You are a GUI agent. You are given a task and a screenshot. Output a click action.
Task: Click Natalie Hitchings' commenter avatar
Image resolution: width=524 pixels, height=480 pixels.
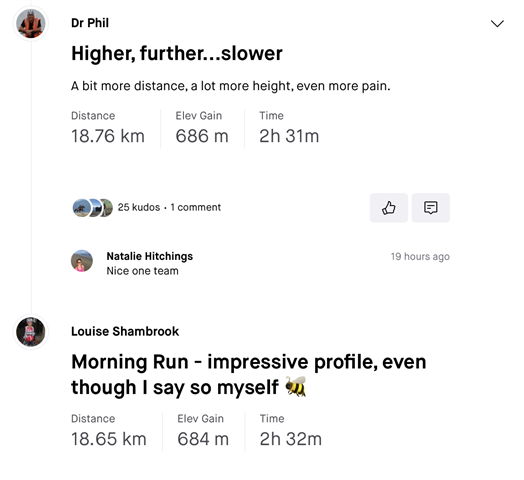(82, 261)
